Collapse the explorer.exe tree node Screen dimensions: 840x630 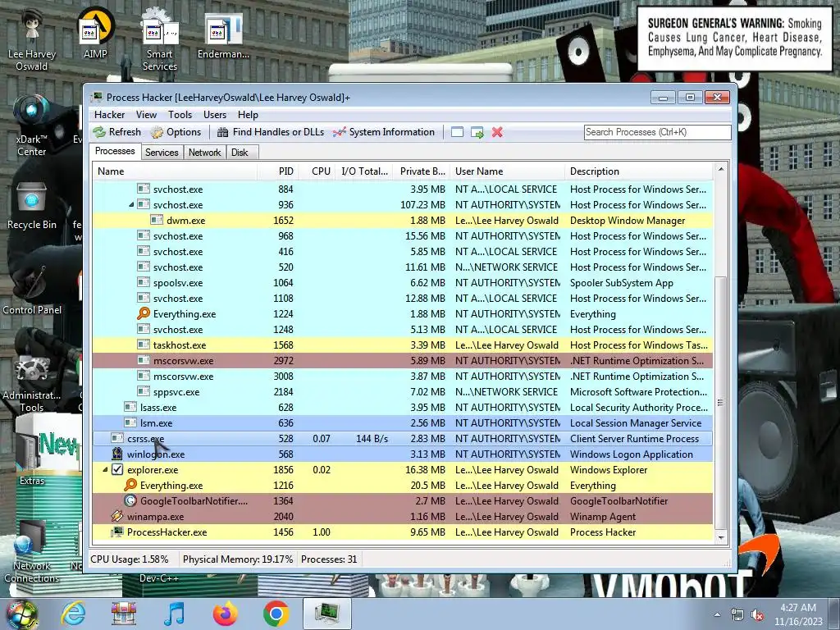(x=105, y=469)
